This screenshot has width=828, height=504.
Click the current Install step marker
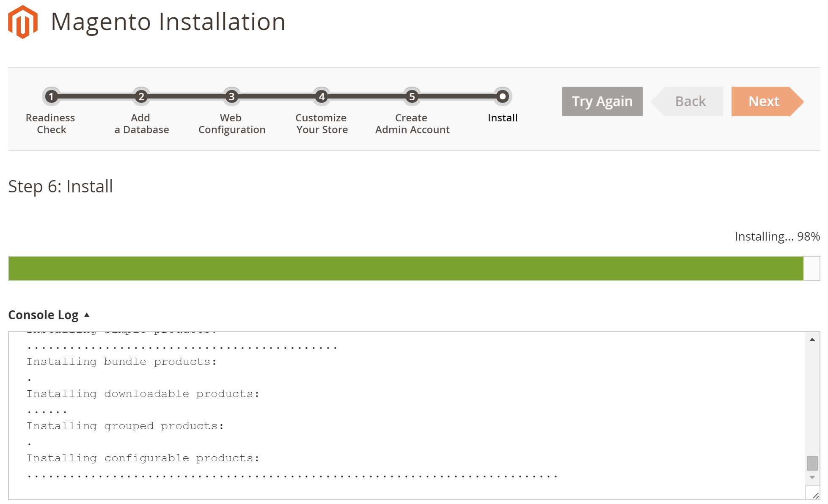[502, 97]
